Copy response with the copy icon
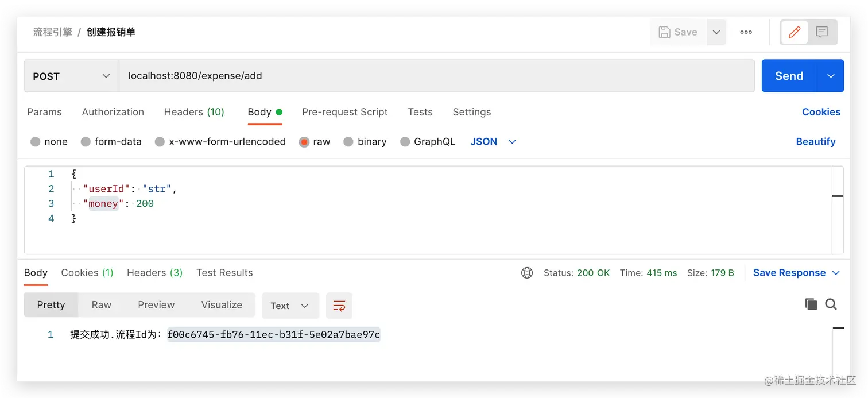This screenshot has width=868, height=398. pyautogui.click(x=811, y=304)
